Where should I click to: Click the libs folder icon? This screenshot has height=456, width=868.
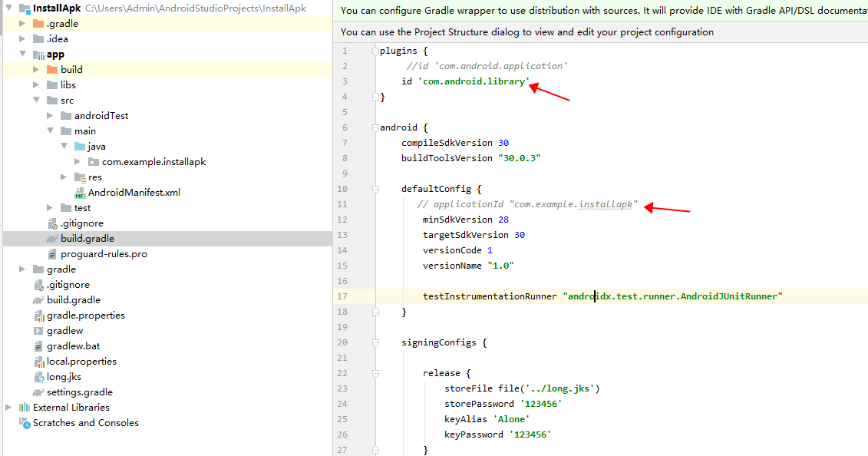[52, 84]
